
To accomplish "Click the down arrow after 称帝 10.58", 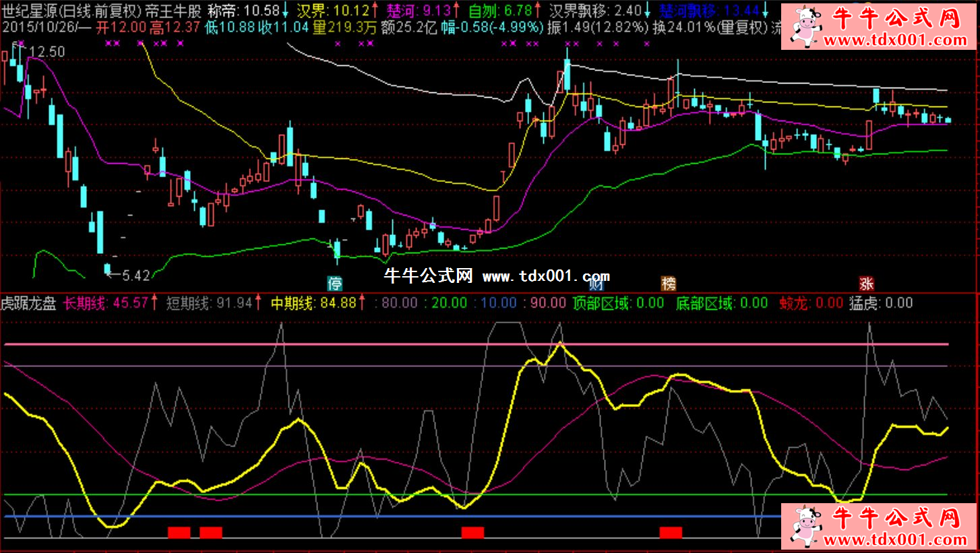I will 286,11.
